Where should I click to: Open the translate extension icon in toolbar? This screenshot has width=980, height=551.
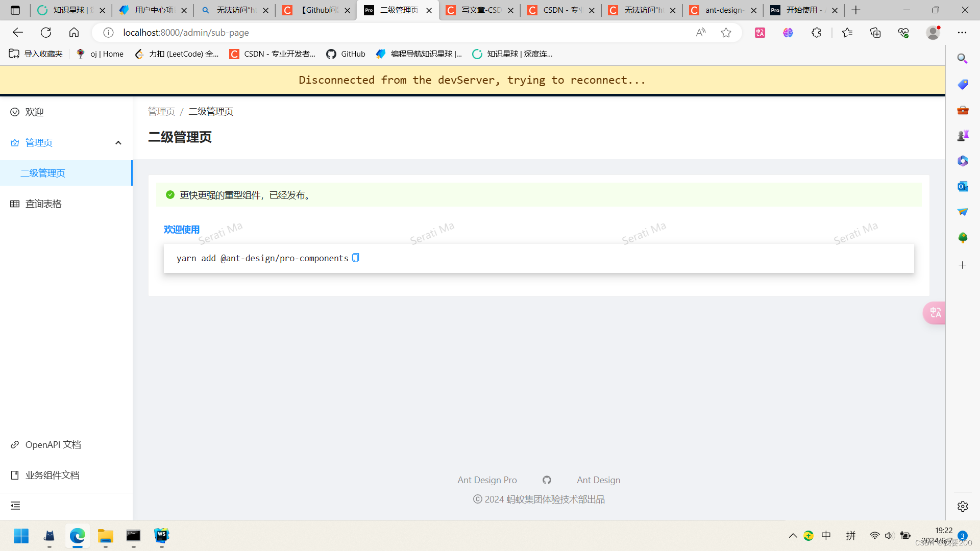(x=760, y=33)
